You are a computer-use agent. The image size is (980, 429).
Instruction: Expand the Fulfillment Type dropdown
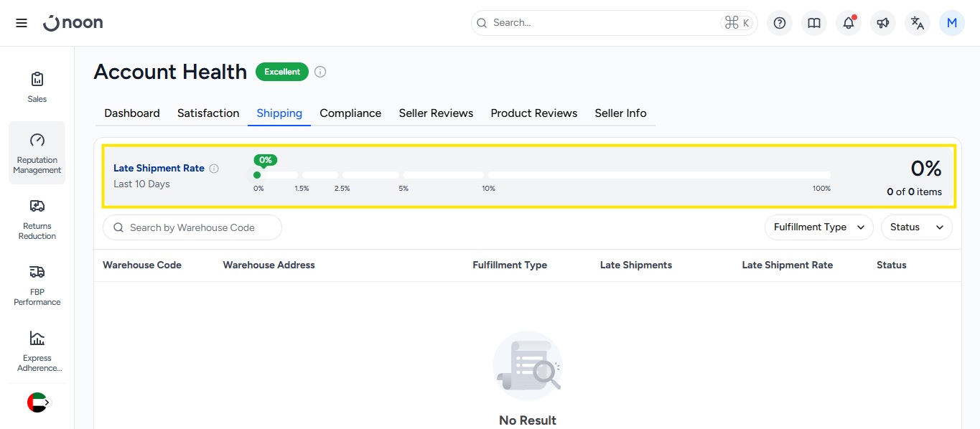coord(818,227)
